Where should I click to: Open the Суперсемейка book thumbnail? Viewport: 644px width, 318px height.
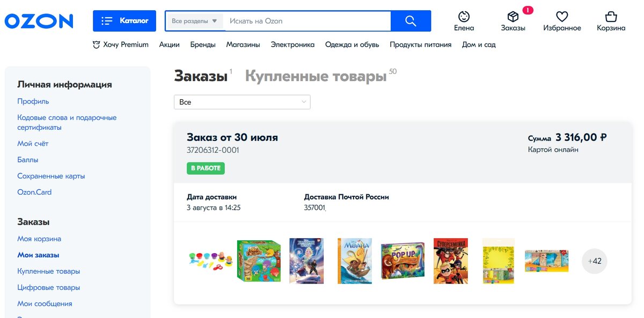pos(451,261)
